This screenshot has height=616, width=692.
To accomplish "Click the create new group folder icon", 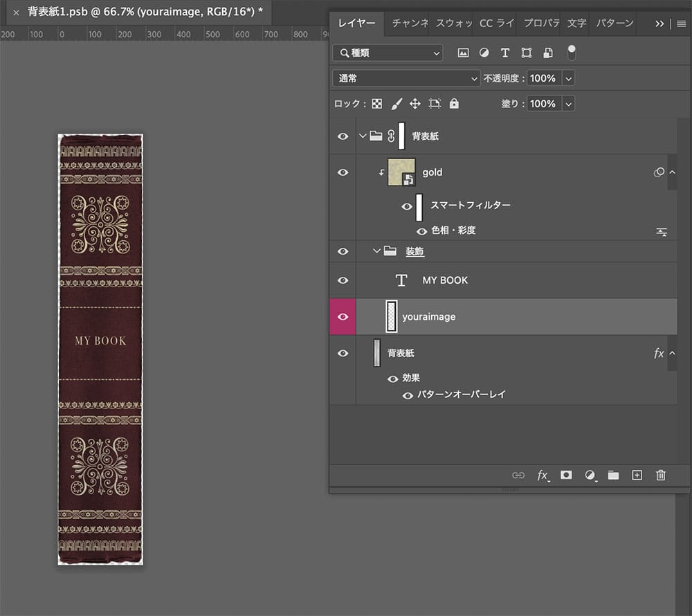I will [613, 475].
